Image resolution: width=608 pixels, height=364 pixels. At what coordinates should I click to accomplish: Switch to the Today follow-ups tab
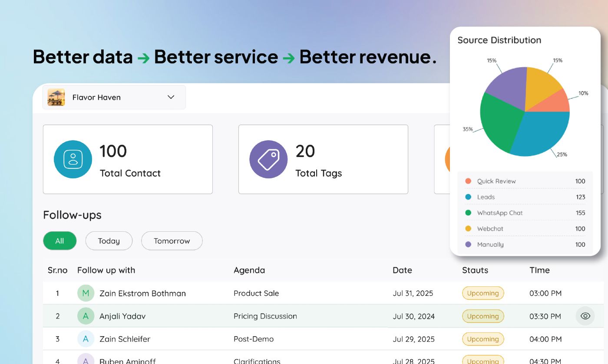coord(109,241)
